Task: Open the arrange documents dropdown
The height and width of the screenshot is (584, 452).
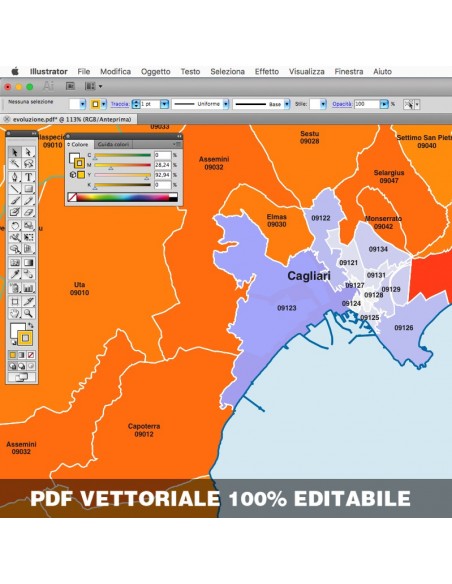Action: tap(93, 86)
